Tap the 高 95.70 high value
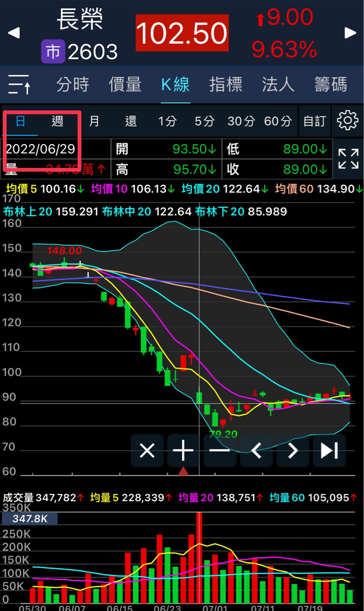This screenshot has height=611, width=364. coord(166,169)
